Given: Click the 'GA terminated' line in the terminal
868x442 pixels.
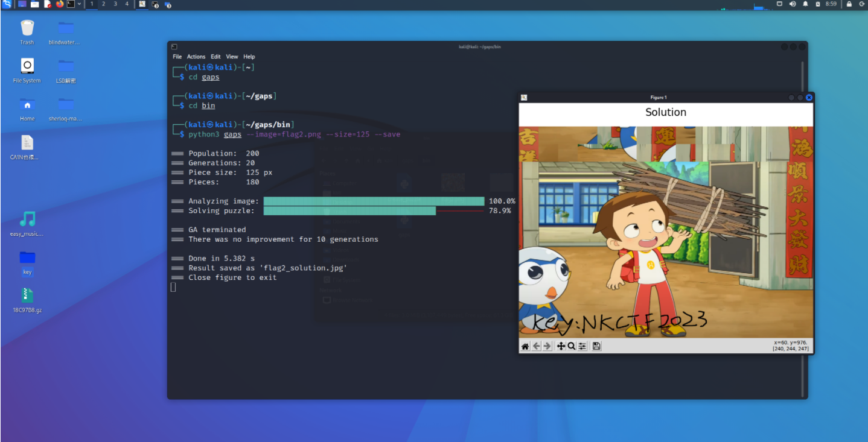Looking at the screenshot, I should [x=217, y=230].
